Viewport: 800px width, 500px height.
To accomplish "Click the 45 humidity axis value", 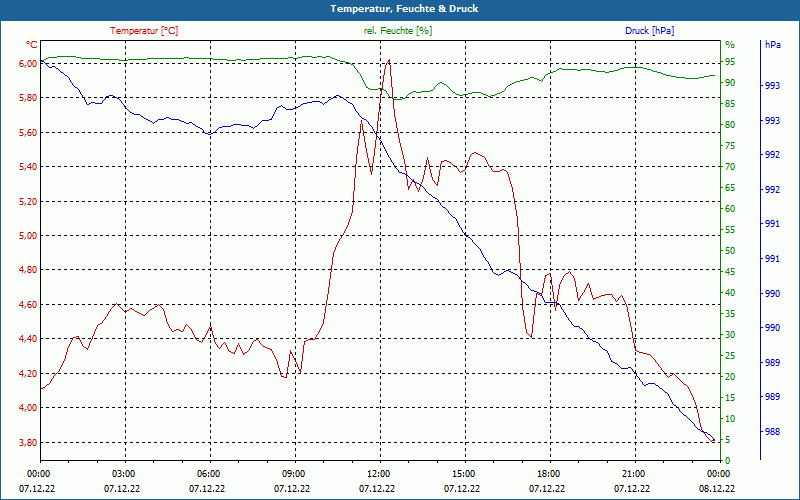I will coord(730,272).
